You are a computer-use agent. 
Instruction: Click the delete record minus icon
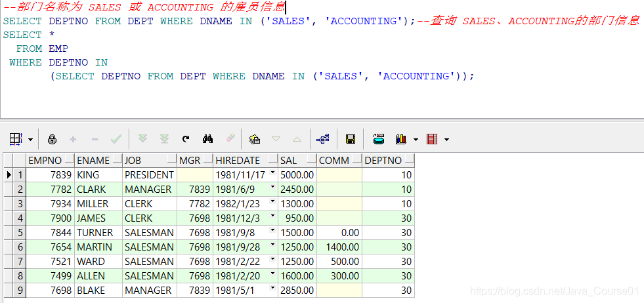(x=95, y=140)
